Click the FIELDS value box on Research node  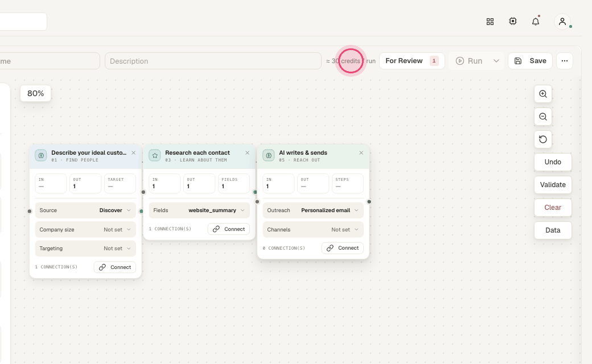coord(234,183)
